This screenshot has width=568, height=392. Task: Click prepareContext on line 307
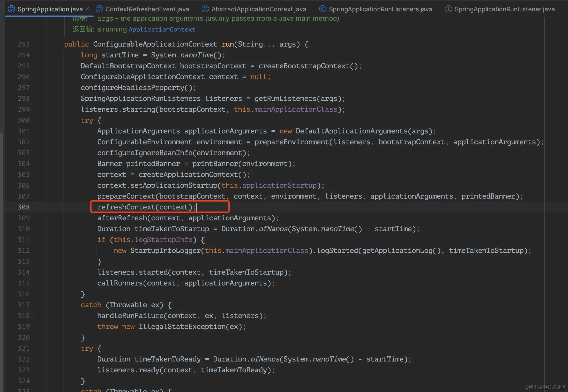[x=126, y=196]
